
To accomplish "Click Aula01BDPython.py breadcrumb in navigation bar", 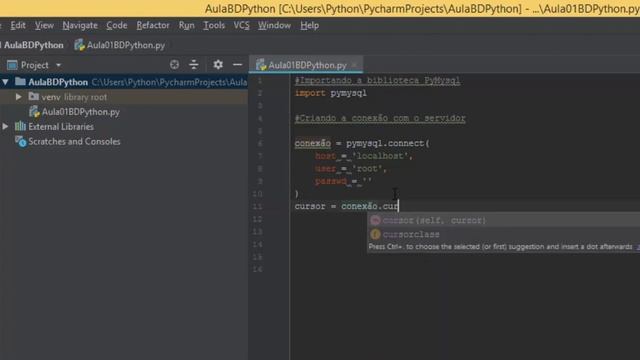I will [x=120, y=45].
